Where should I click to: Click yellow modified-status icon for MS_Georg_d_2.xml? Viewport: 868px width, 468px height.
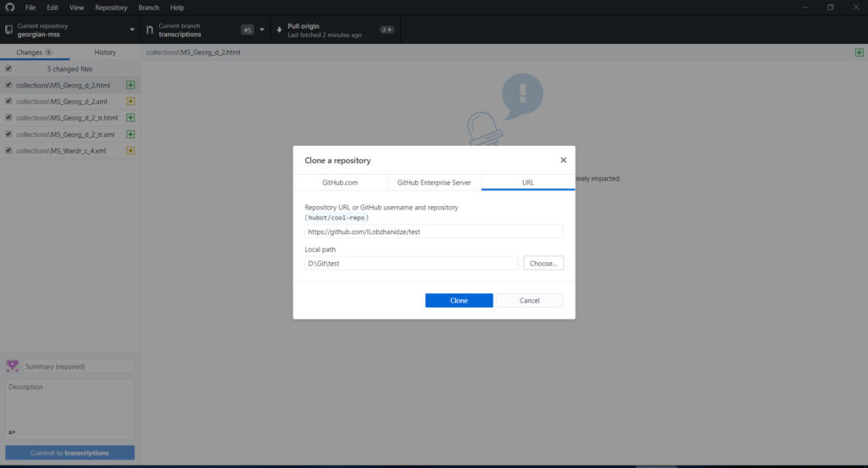click(131, 102)
